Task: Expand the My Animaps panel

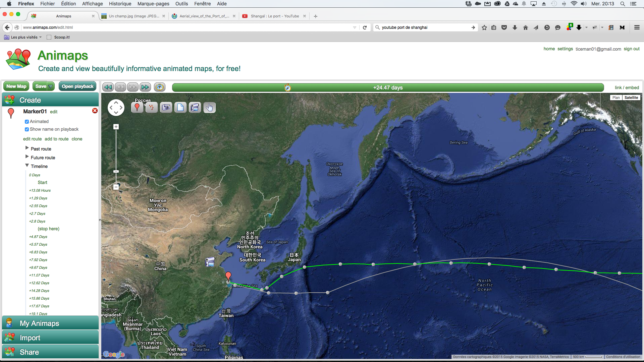Action: [50, 323]
